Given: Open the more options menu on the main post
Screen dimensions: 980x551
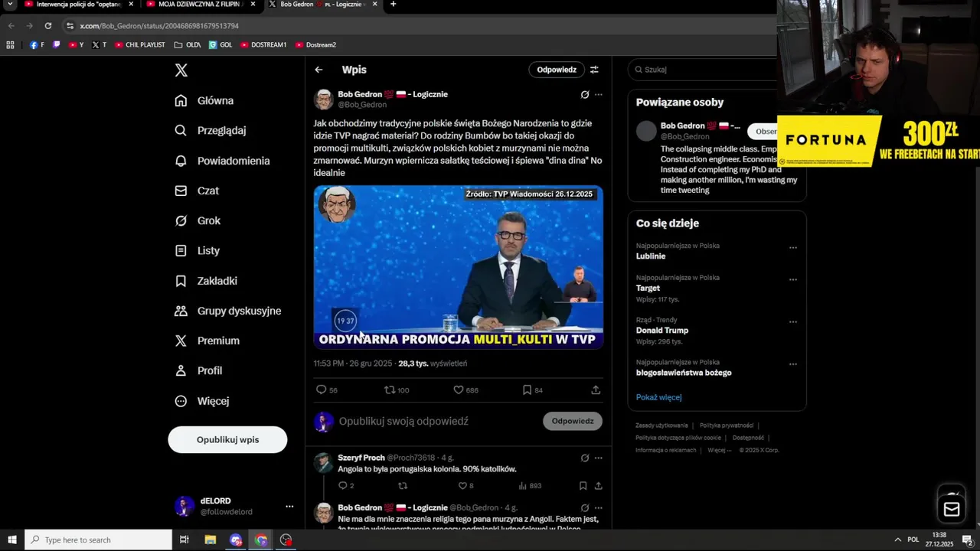Looking at the screenshot, I should click(x=599, y=95).
